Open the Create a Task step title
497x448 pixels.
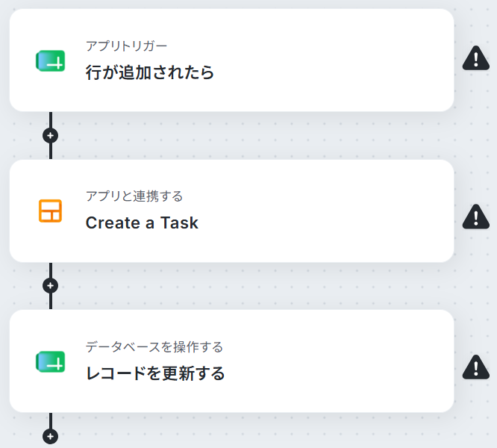click(142, 223)
